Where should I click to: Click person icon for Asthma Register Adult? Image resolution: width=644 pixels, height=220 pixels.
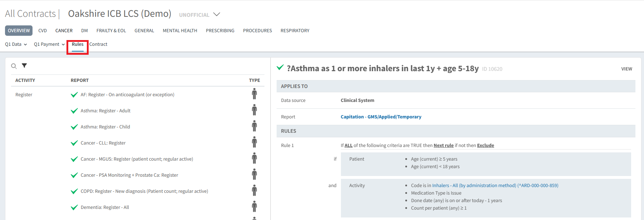[x=254, y=110]
